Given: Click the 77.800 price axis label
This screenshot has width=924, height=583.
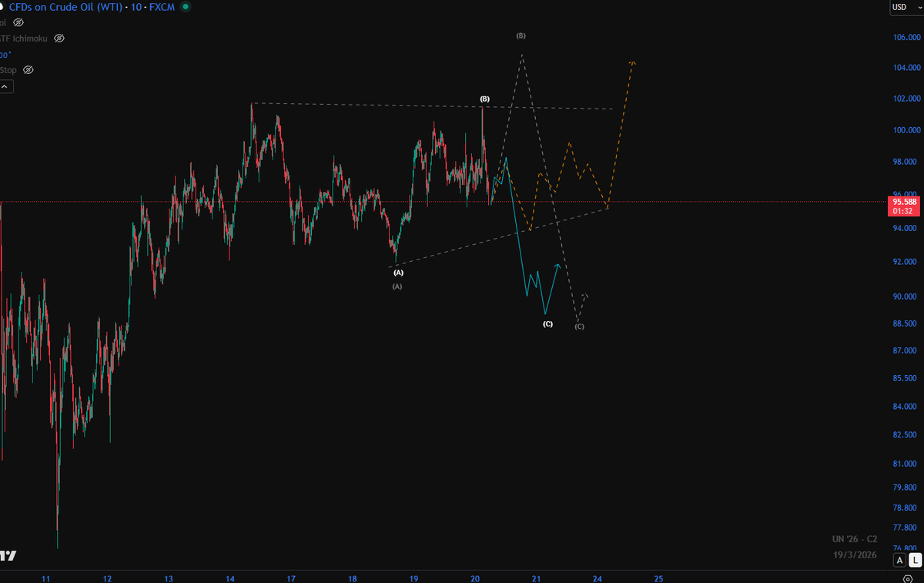Looking at the screenshot, I should pos(906,528).
